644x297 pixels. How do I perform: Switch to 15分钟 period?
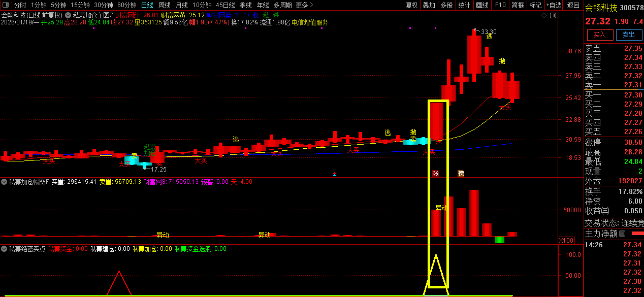[x=80, y=5]
